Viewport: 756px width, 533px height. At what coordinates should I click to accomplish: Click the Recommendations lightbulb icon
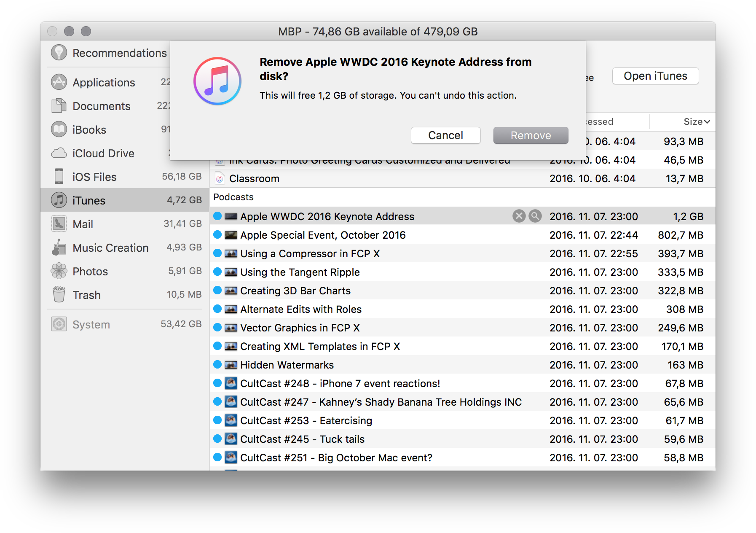(x=59, y=52)
